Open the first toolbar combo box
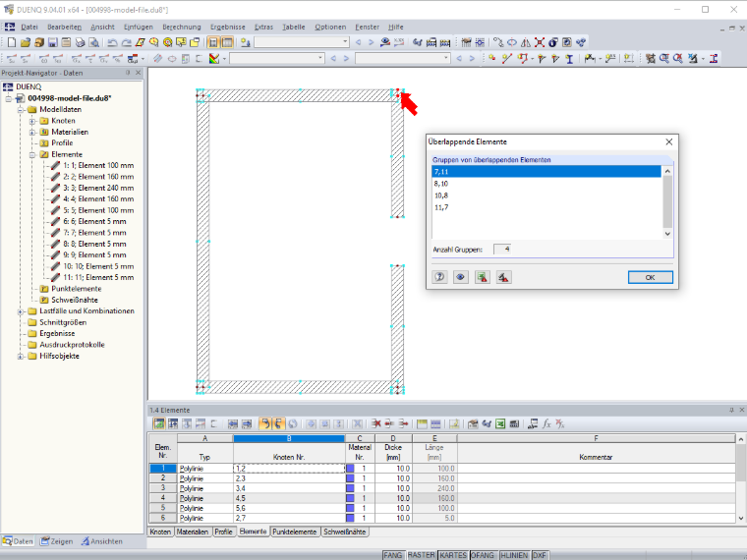This screenshot has width=747, height=560. 302,42
